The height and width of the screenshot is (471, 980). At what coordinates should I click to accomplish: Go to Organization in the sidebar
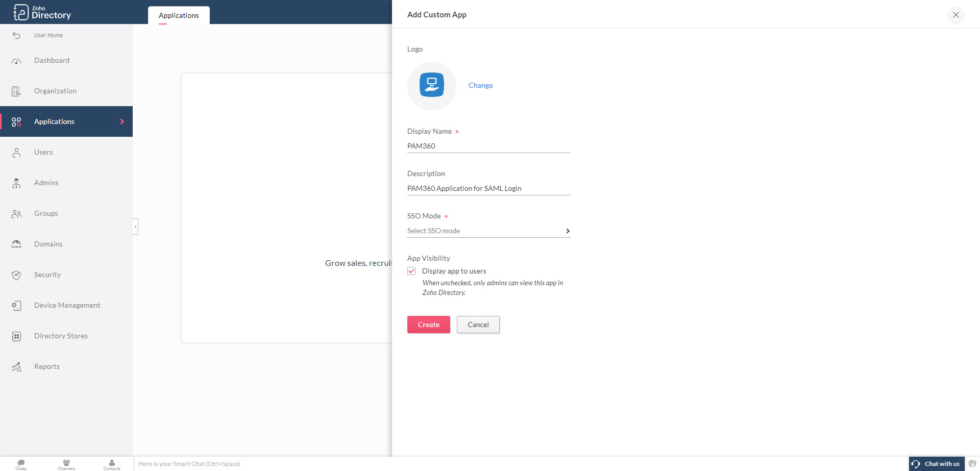coord(66,91)
